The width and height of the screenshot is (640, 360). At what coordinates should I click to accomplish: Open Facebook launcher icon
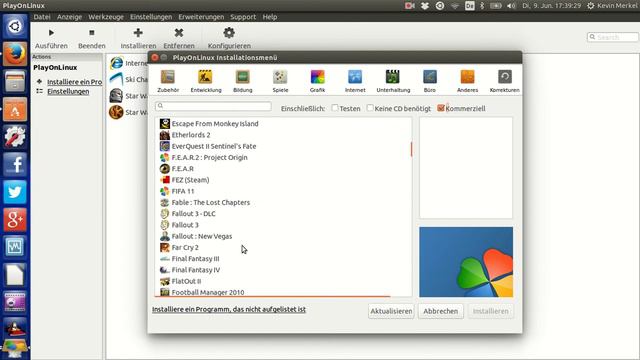(x=15, y=164)
